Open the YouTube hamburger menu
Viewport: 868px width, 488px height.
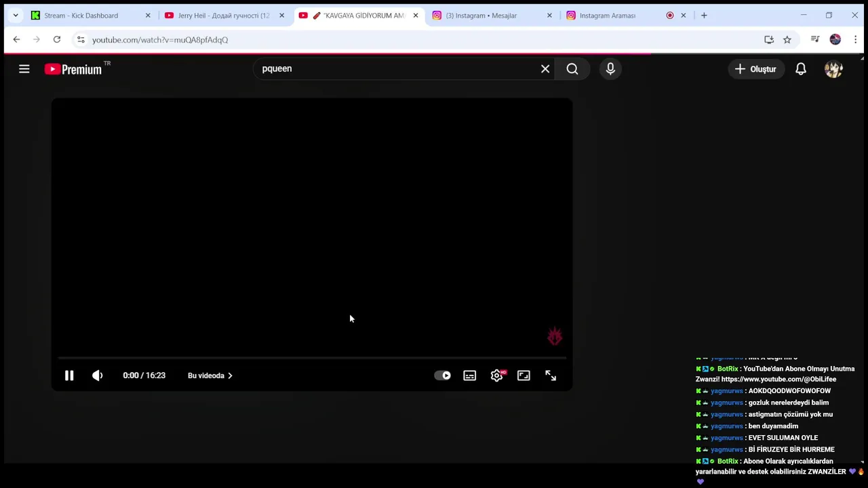click(x=24, y=68)
